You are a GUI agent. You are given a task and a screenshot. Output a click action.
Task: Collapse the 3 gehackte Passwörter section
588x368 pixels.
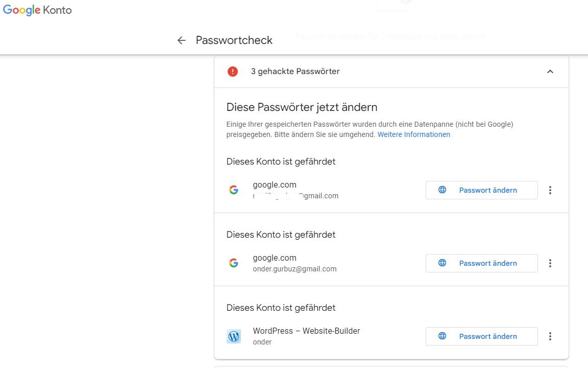coord(550,72)
